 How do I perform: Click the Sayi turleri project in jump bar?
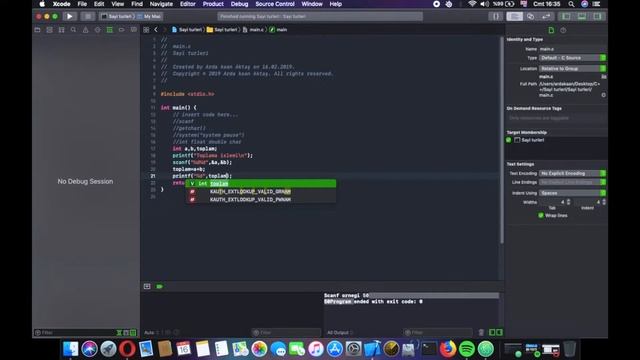(x=187, y=30)
